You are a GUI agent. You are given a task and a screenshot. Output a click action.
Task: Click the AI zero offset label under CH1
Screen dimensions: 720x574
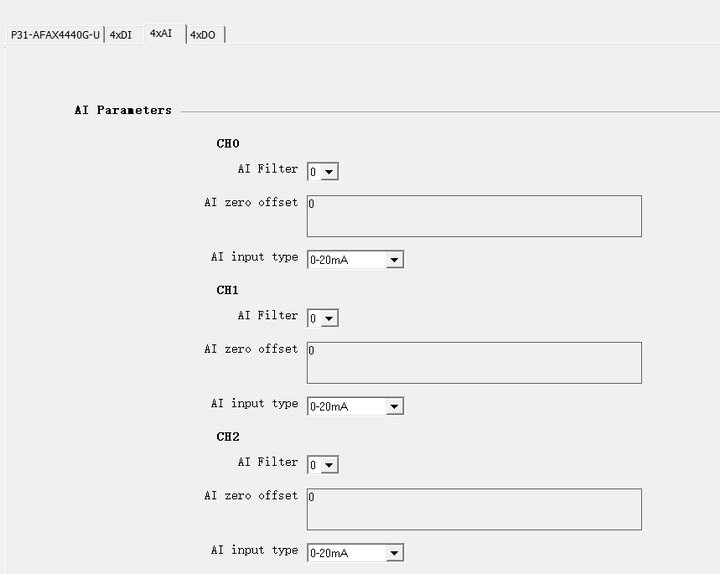pyautogui.click(x=251, y=349)
